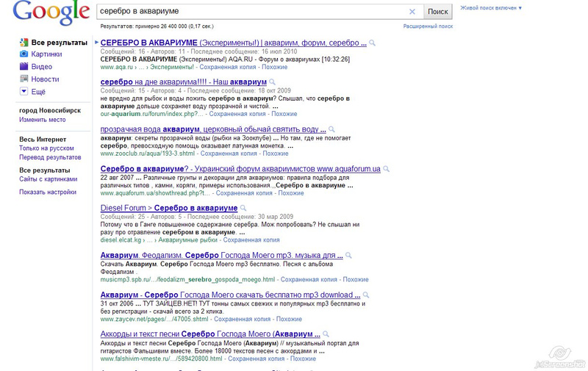Preview magnifier beside Diesel Forum result

(x=243, y=208)
